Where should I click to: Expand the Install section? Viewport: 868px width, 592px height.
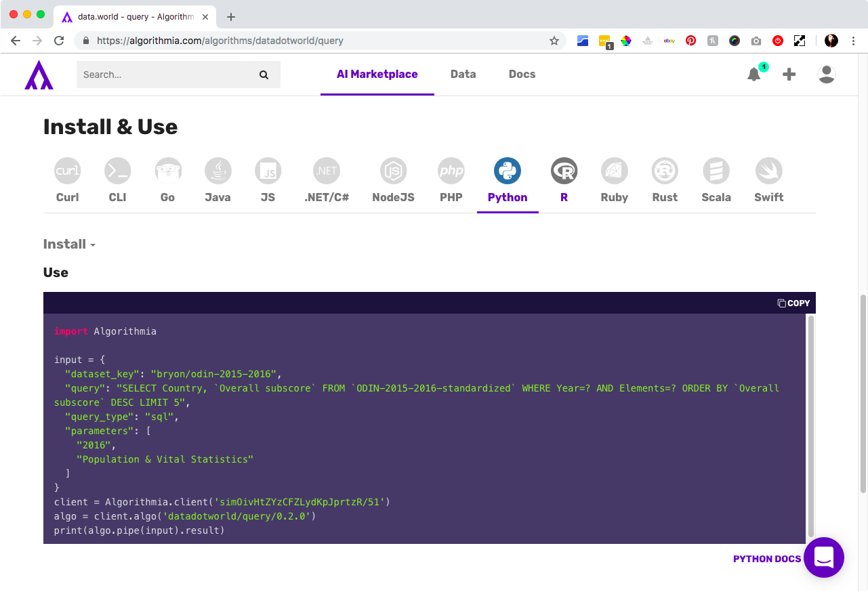pos(69,245)
